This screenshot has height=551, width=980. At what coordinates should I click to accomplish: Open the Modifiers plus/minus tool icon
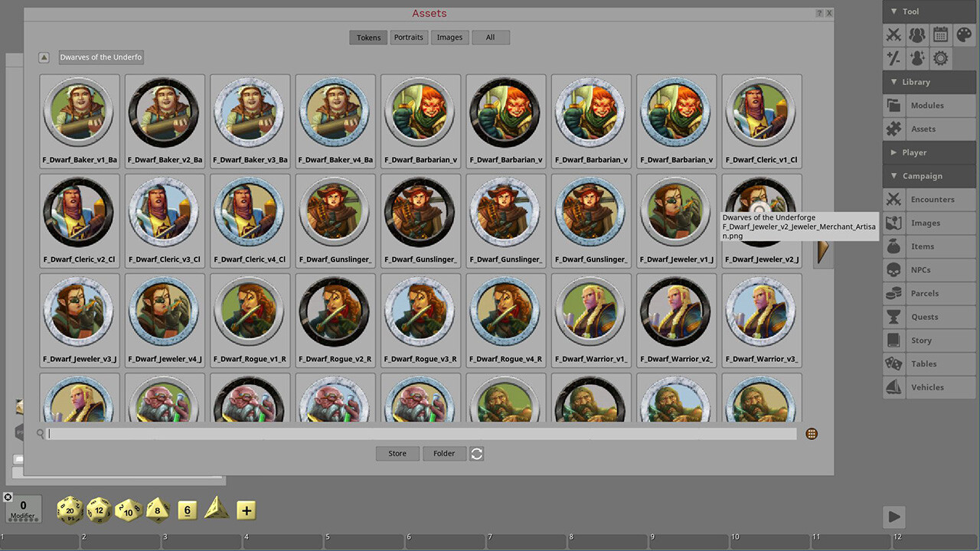893,57
